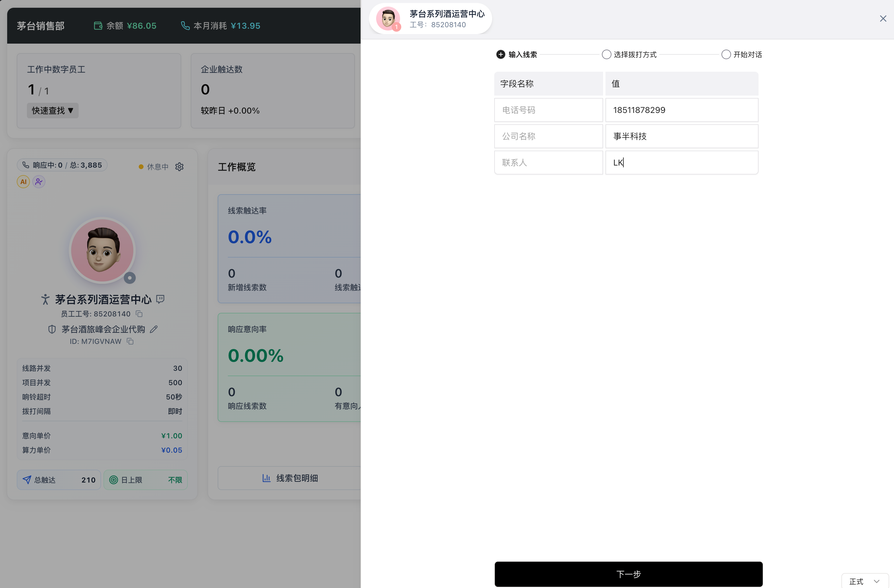Click the 公司名称 field name input
Image resolution: width=894 pixels, height=588 pixels.
coord(548,136)
